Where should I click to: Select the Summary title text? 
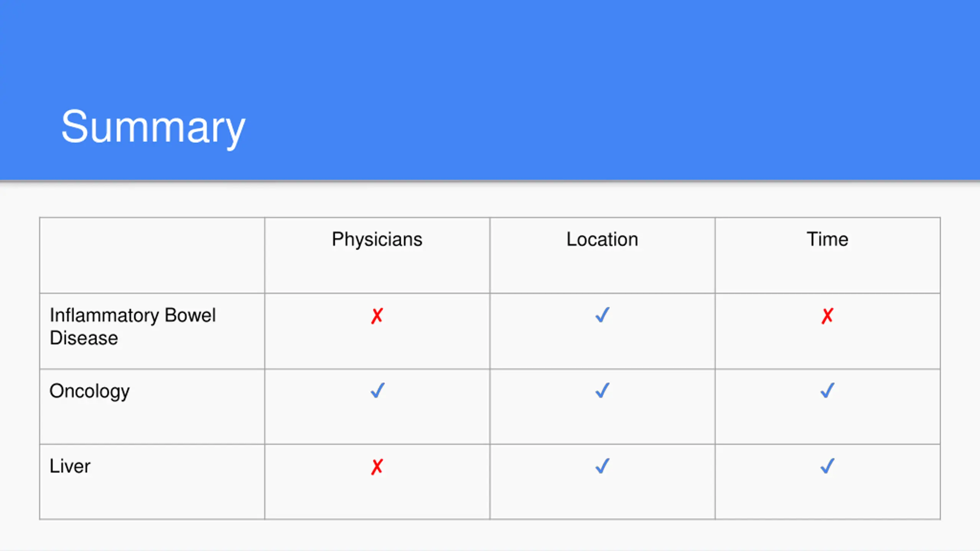pos(153,127)
